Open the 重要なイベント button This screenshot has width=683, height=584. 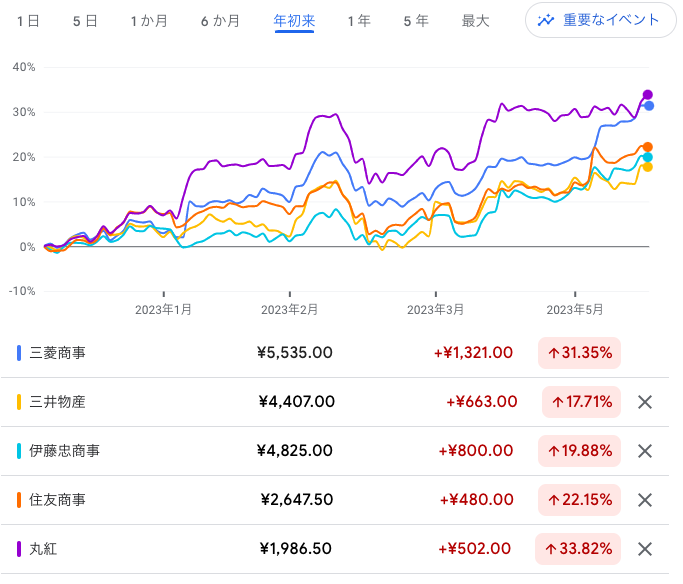[601, 20]
